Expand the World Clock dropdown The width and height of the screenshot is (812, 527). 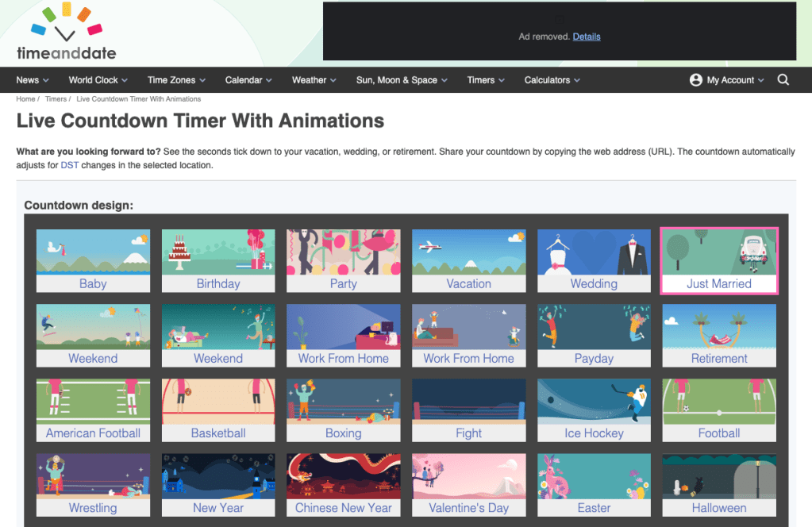coord(98,80)
